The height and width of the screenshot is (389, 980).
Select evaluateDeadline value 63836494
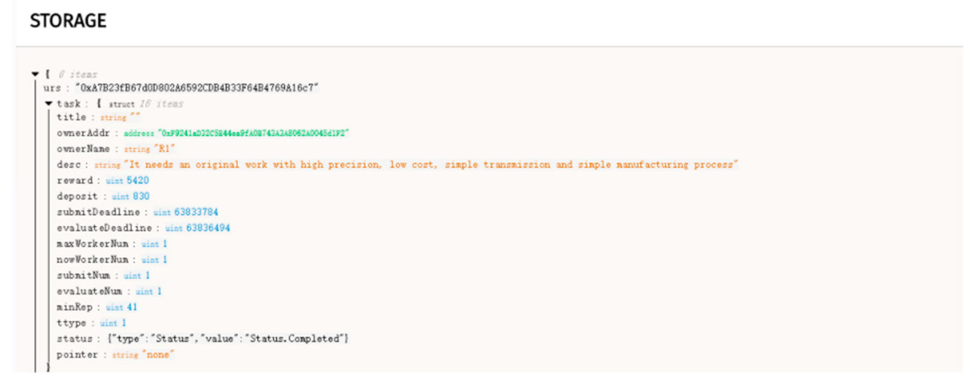(x=208, y=228)
